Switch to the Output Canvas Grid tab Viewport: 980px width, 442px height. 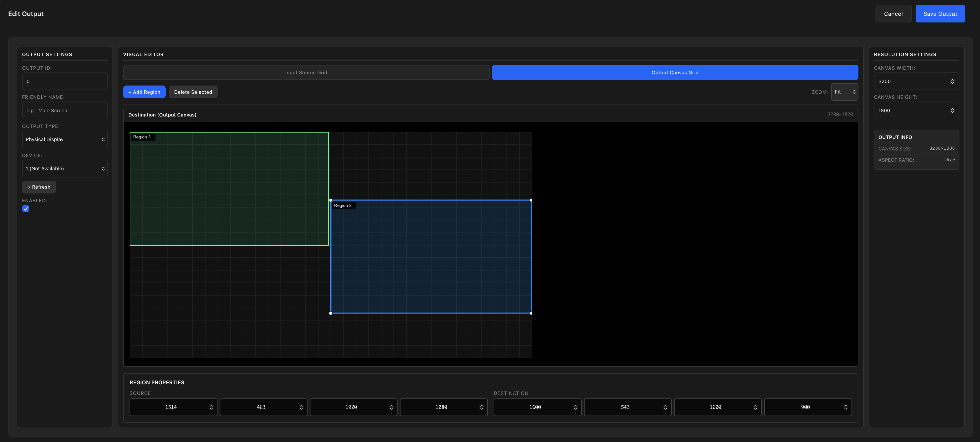pos(675,72)
